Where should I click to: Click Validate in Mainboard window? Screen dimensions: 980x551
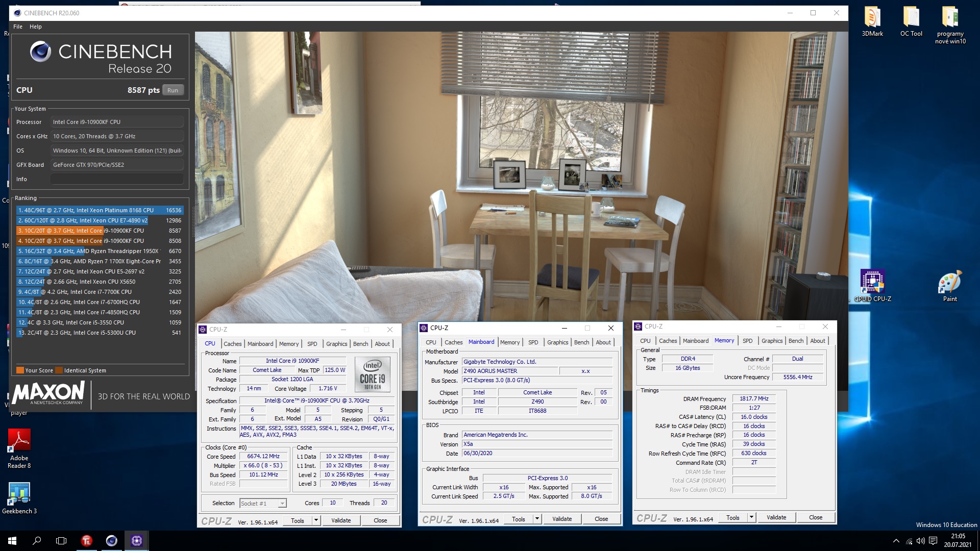tap(562, 519)
